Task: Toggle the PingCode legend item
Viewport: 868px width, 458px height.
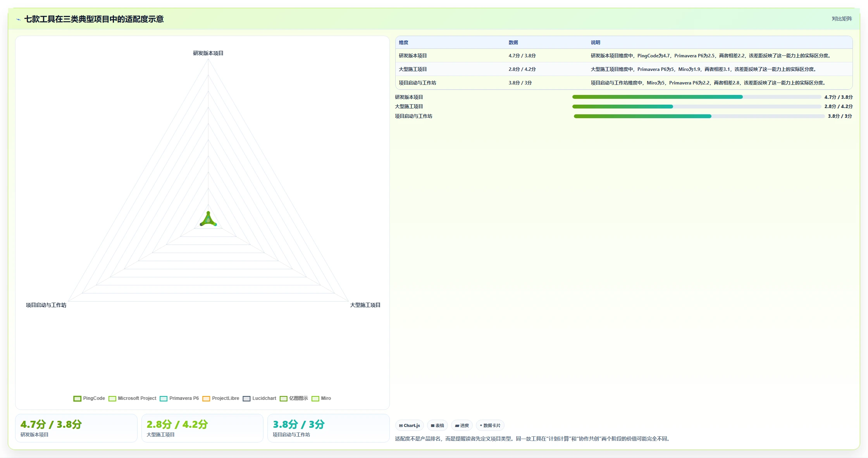Action: (89, 398)
